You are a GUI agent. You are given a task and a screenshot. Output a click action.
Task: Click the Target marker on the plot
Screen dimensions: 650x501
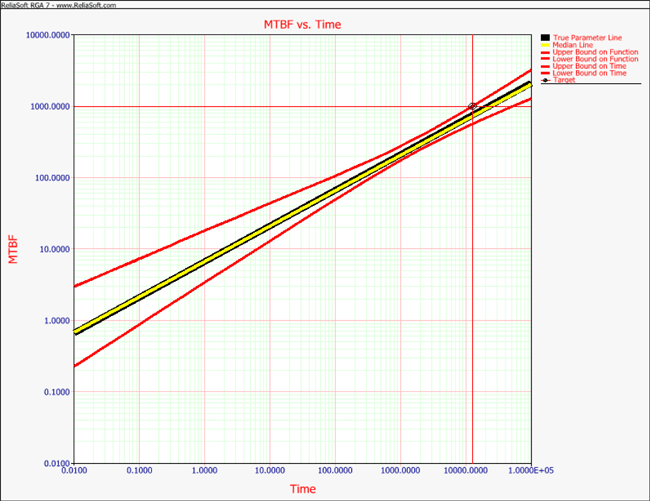pos(472,107)
